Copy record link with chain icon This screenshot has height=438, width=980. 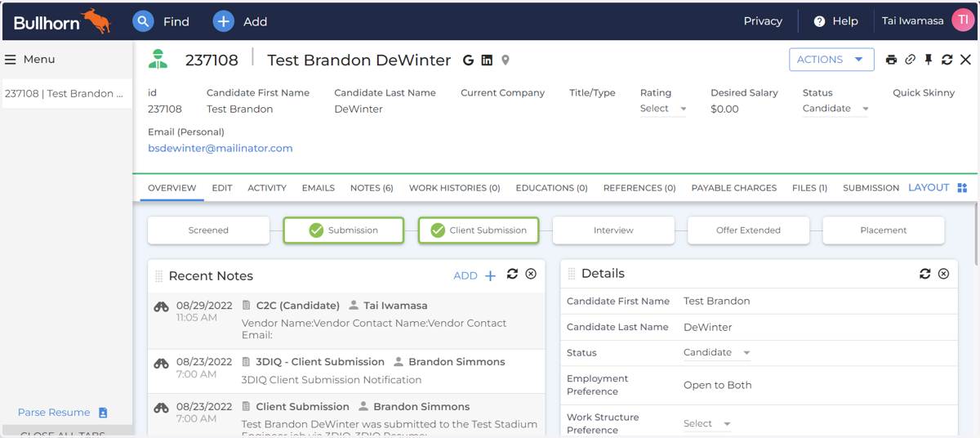910,60
